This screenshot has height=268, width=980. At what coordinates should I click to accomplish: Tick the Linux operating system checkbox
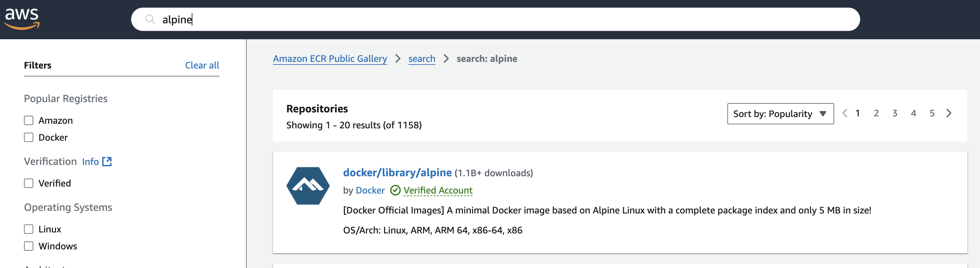point(29,229)
